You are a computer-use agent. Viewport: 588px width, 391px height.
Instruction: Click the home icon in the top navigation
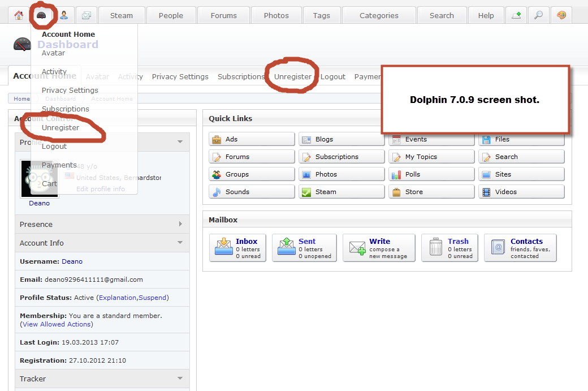(x=18, y=15)
